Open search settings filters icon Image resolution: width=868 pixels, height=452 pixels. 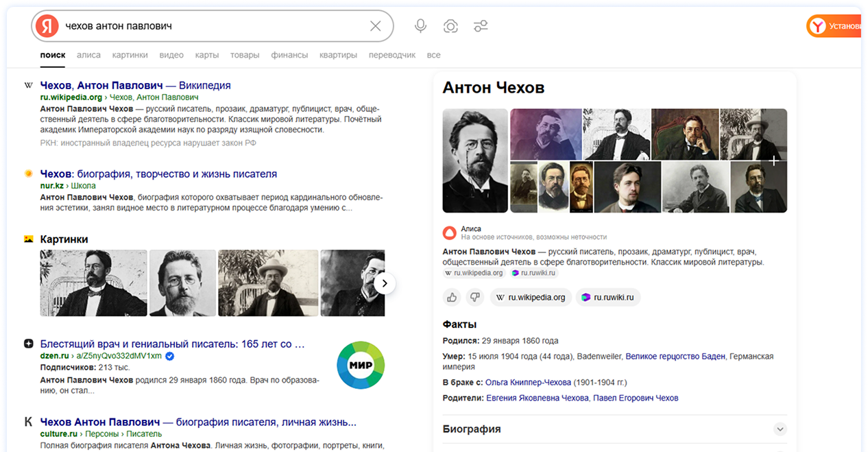pos(481,26)
